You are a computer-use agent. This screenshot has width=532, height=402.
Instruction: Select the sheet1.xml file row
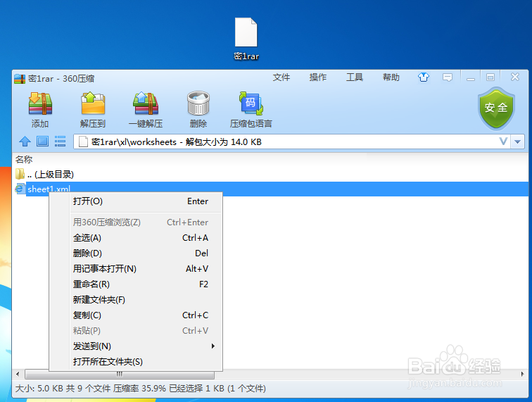point(270,189)
